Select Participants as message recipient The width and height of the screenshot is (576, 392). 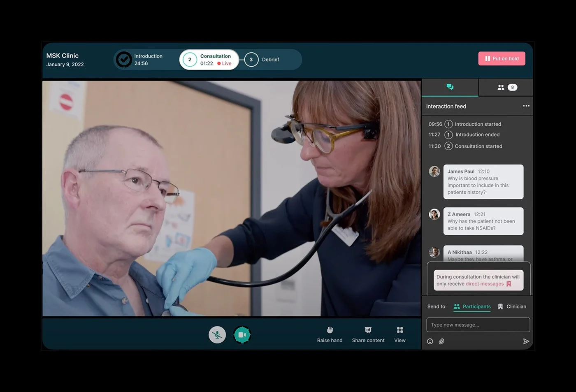click(x=472, y=306)
